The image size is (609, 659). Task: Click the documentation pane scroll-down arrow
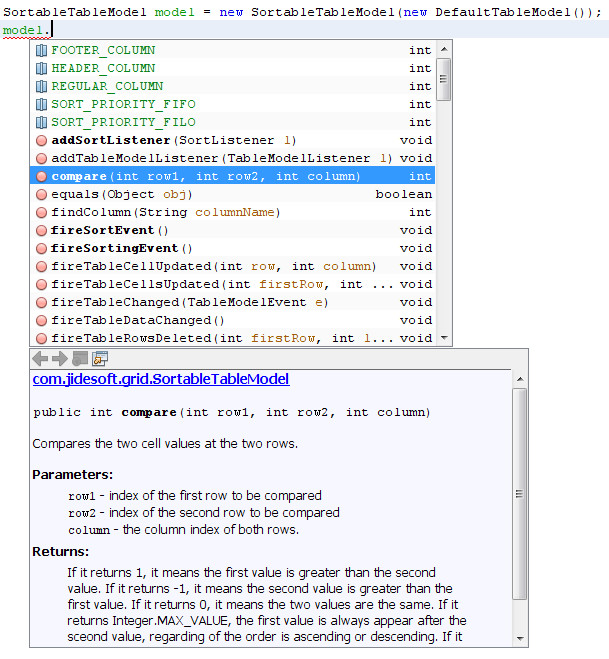pyautogui.click(x=519, y=638)
